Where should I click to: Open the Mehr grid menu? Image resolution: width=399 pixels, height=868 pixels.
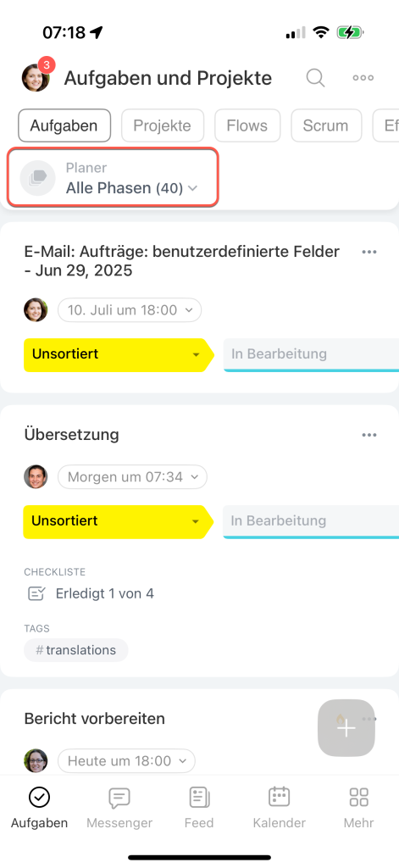[358, 808]
